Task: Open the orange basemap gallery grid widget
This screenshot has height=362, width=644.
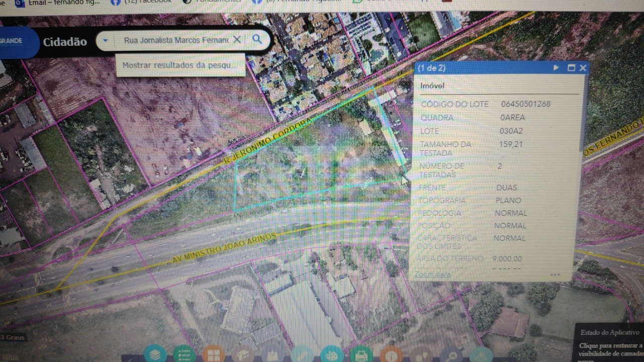Action: tap(213, 355)
